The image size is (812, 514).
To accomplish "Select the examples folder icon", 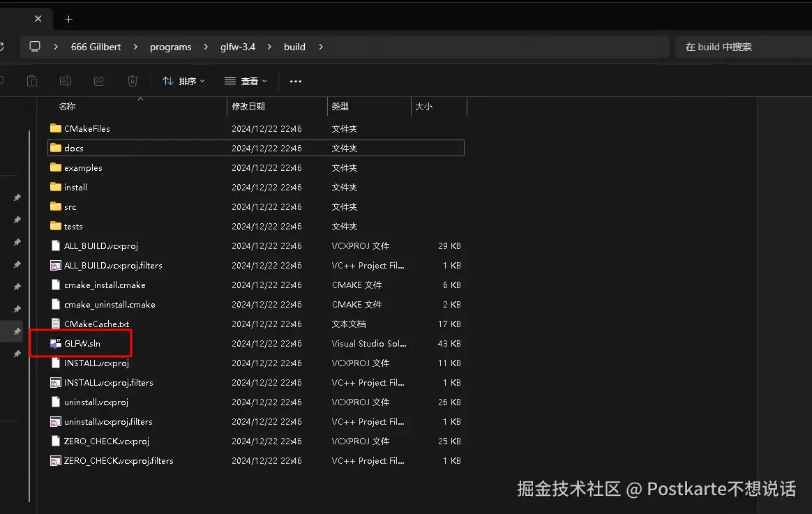I will point(55,167).
